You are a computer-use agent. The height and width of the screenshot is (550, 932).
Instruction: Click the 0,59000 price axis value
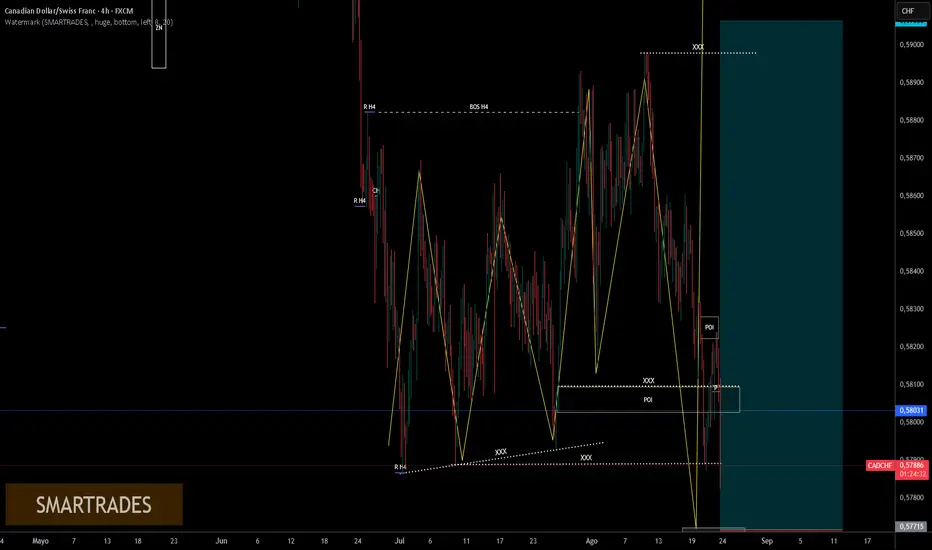[911, 45]
